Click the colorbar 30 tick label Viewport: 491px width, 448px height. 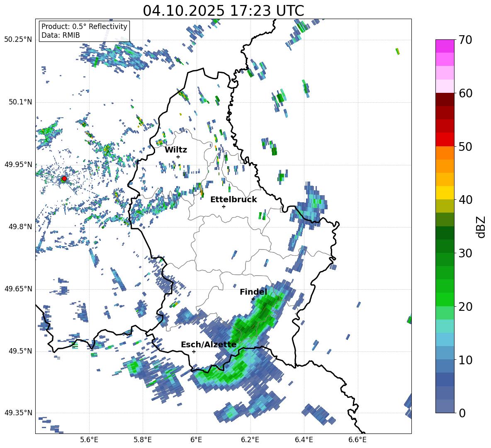(465, 253)
